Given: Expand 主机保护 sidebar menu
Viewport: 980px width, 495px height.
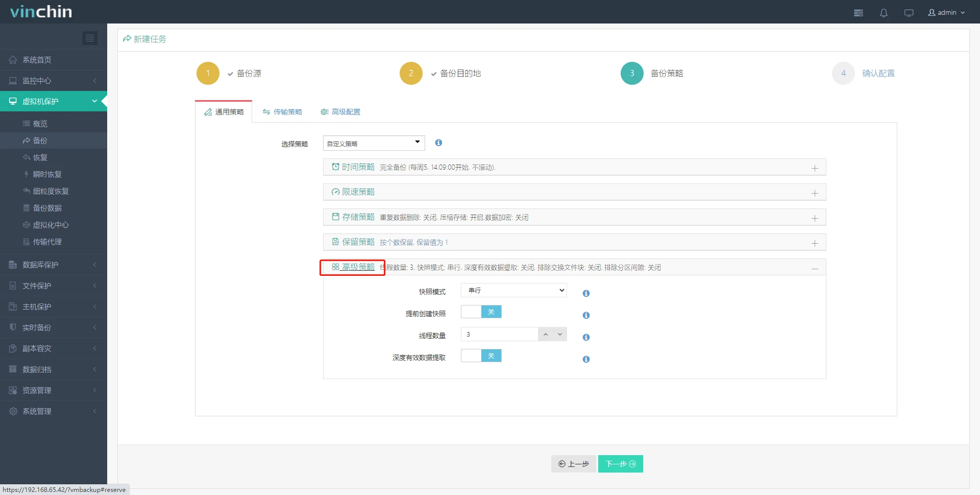Looking at the screenshot, I should tap(54, 307).
